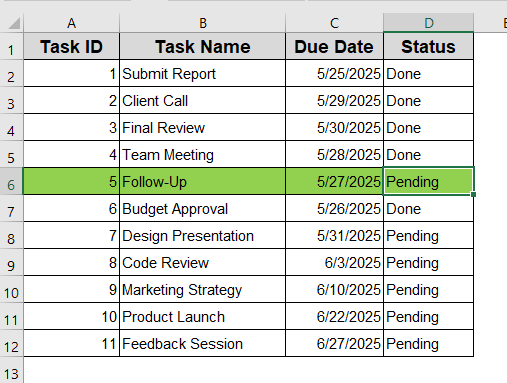Viewport: 507px width, 383px height.
Task: Select column C header
Action: (x=334, y=23)
